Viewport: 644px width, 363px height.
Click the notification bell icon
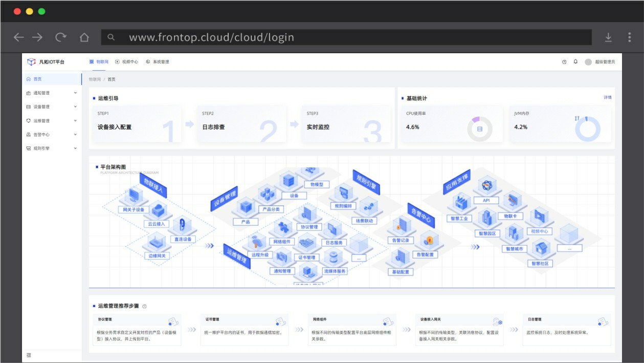(575, 61)
